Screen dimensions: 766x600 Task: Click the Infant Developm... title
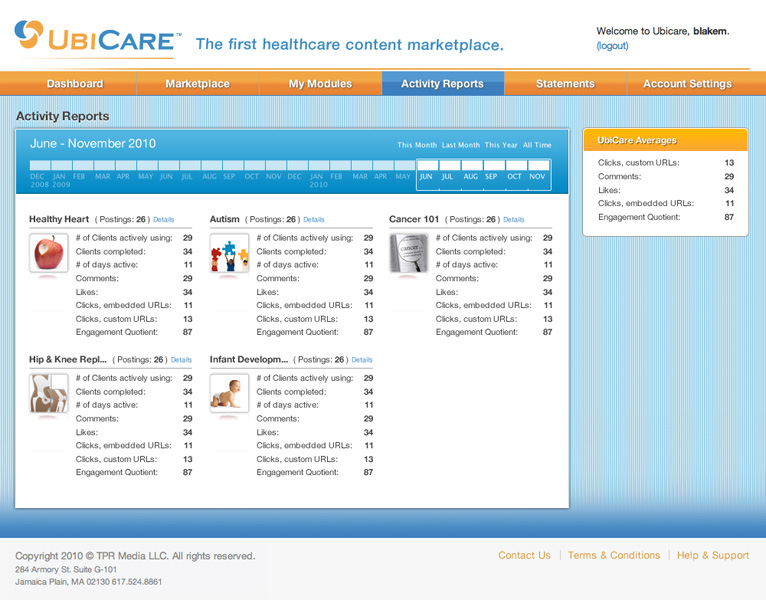coord(249,359)
